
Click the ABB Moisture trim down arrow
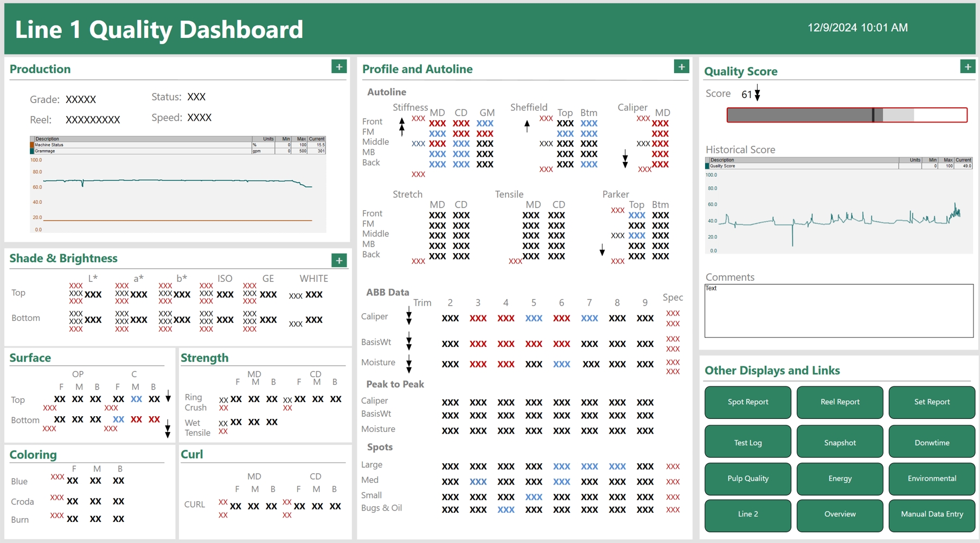tap(409, 364)
